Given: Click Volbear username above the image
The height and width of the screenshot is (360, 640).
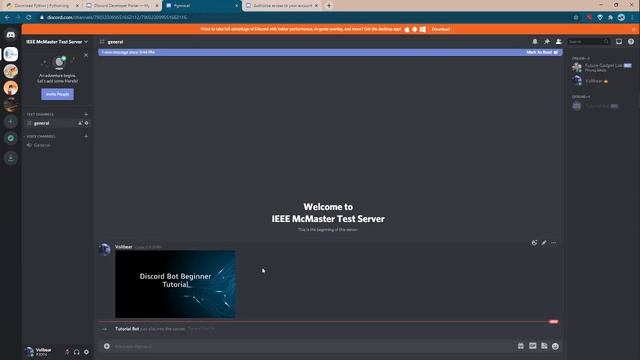Looking at the screenshot, I should coord(123,247).
